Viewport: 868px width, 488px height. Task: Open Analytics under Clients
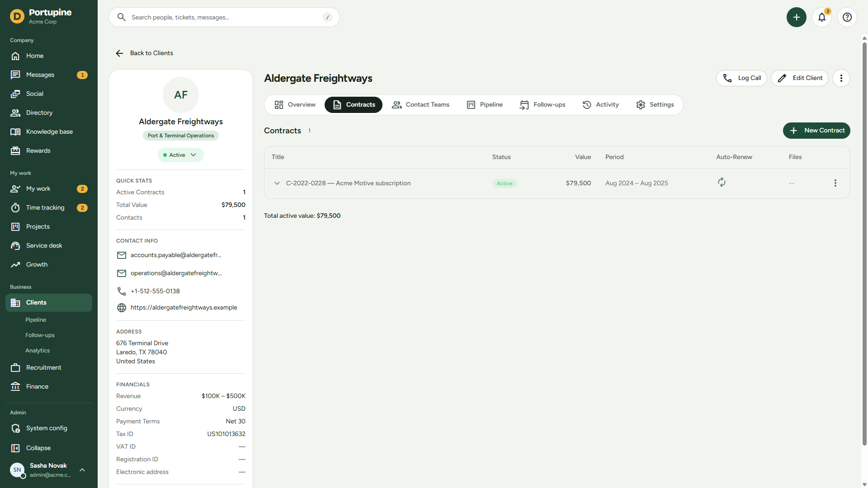pyautogui.click(x=38, y=351)
